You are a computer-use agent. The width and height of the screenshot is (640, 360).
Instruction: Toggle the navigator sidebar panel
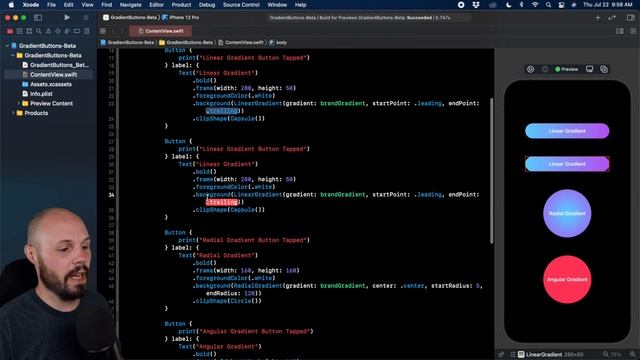pos(38,18)
